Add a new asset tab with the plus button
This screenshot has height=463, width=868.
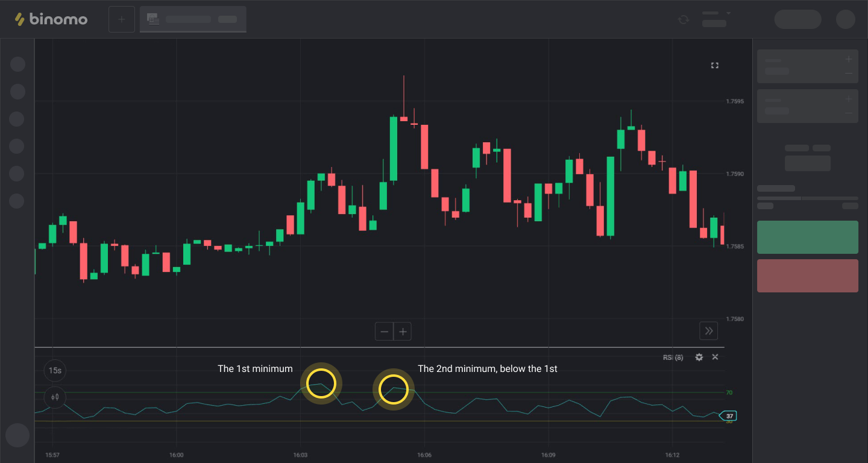coord(122,19)
